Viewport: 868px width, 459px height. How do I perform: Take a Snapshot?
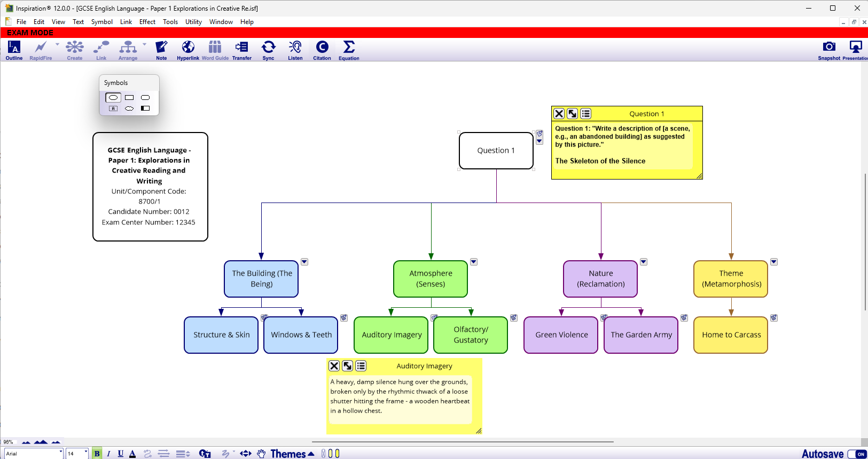(x=829, y=50)
